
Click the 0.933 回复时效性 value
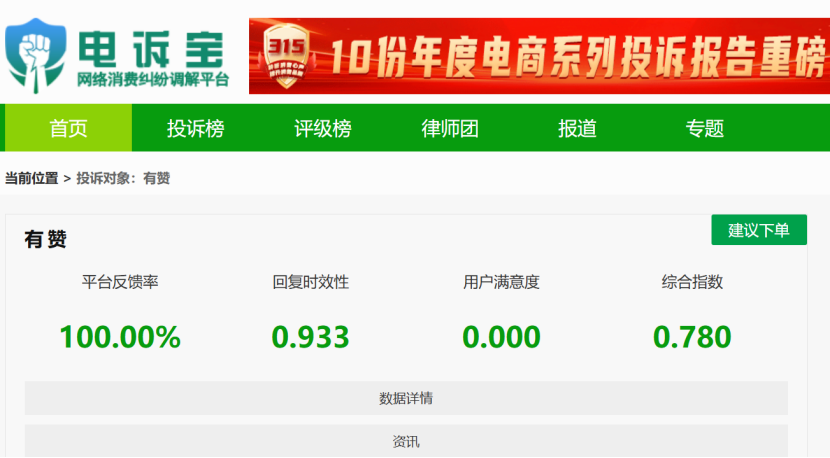311,337
